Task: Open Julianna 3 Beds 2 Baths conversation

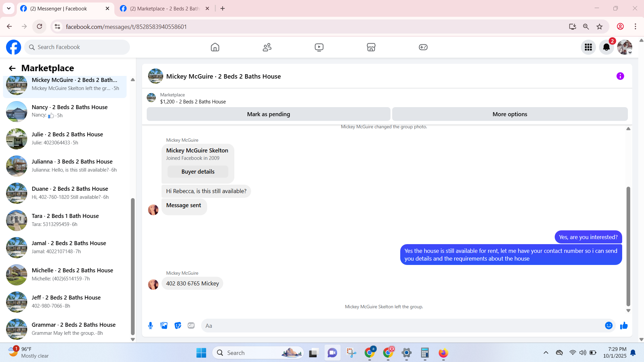Action: [65, 166]
